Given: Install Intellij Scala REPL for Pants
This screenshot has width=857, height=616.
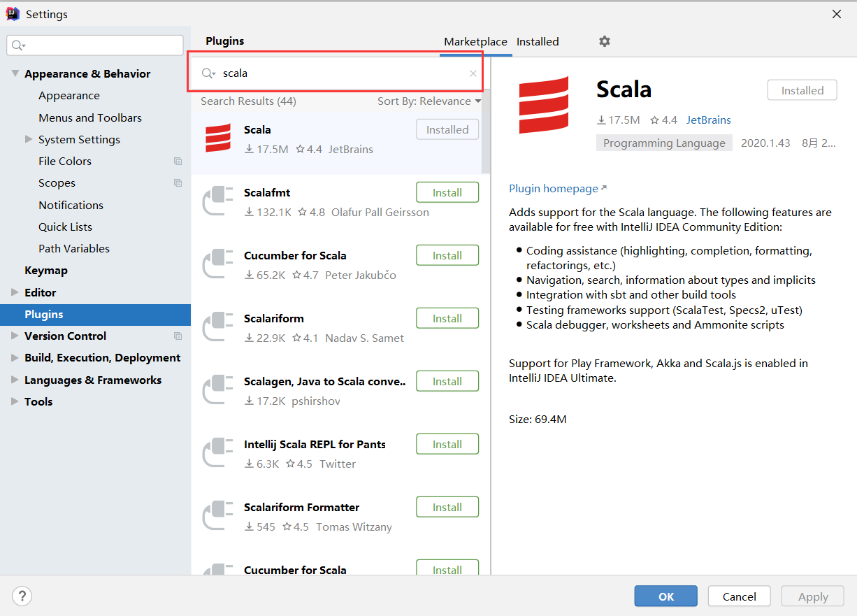Looking at the screenshot, I should click(x=447, y=444).
